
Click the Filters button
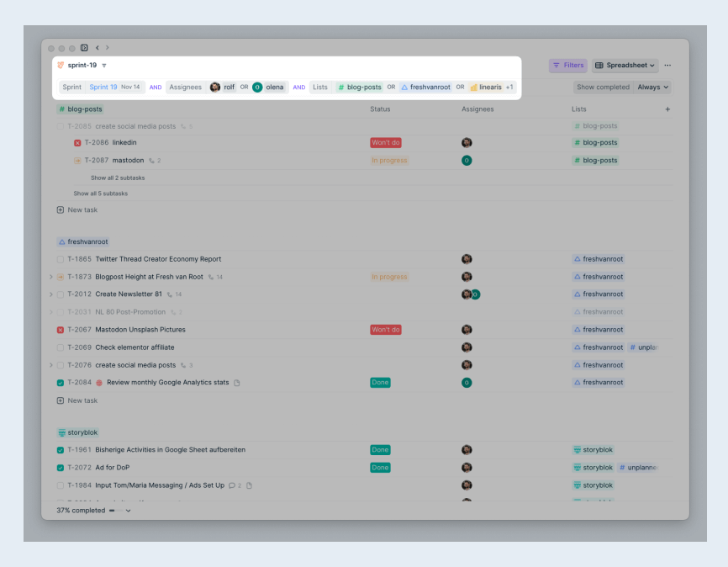click(568, 65)
